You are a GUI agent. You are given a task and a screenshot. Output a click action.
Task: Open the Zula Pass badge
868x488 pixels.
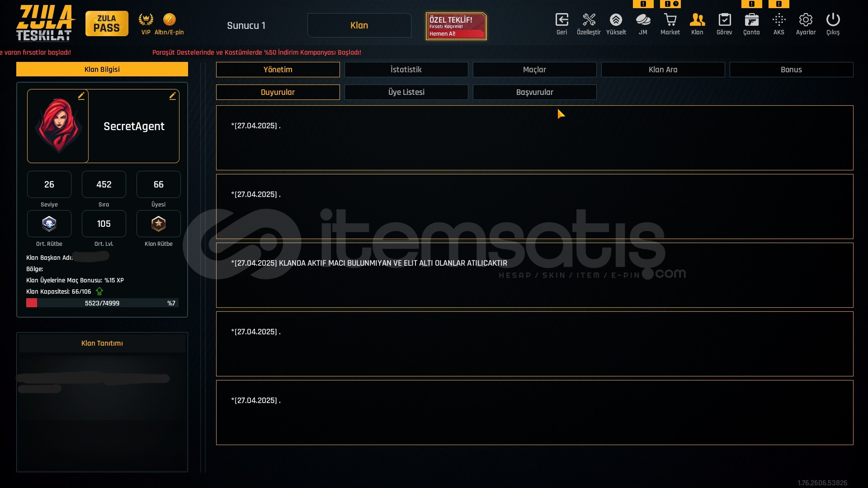point(107,23)
